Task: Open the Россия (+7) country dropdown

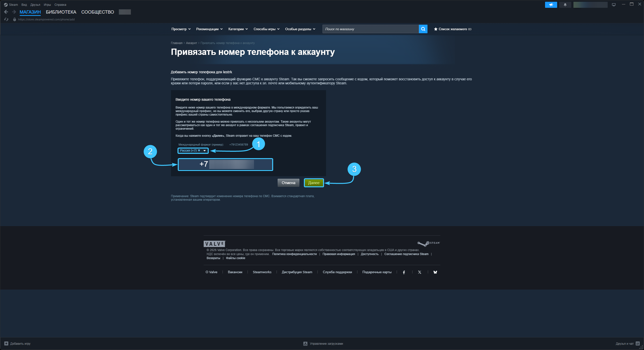Action: [x=193, y=151]
